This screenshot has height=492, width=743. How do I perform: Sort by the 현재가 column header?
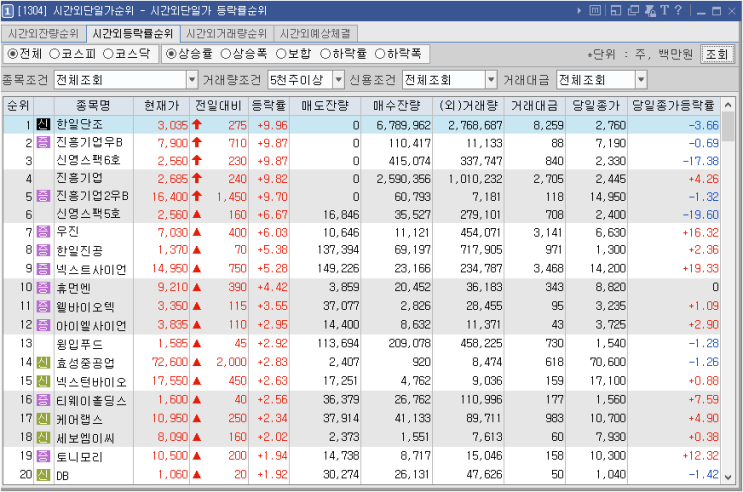(x=162, y=106)
